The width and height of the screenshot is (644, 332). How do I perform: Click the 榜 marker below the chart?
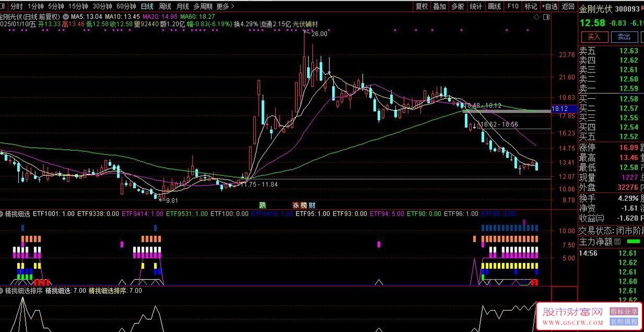click(x=304, y=205)
